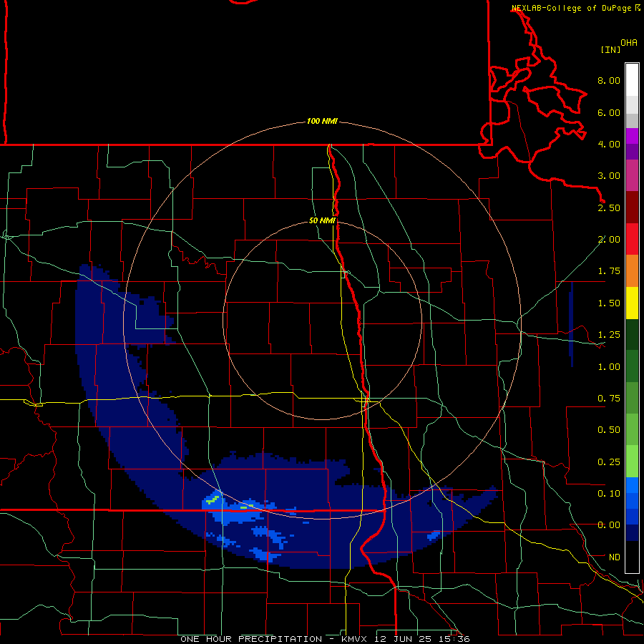Select the 3.00 legend value

(608, 176)
